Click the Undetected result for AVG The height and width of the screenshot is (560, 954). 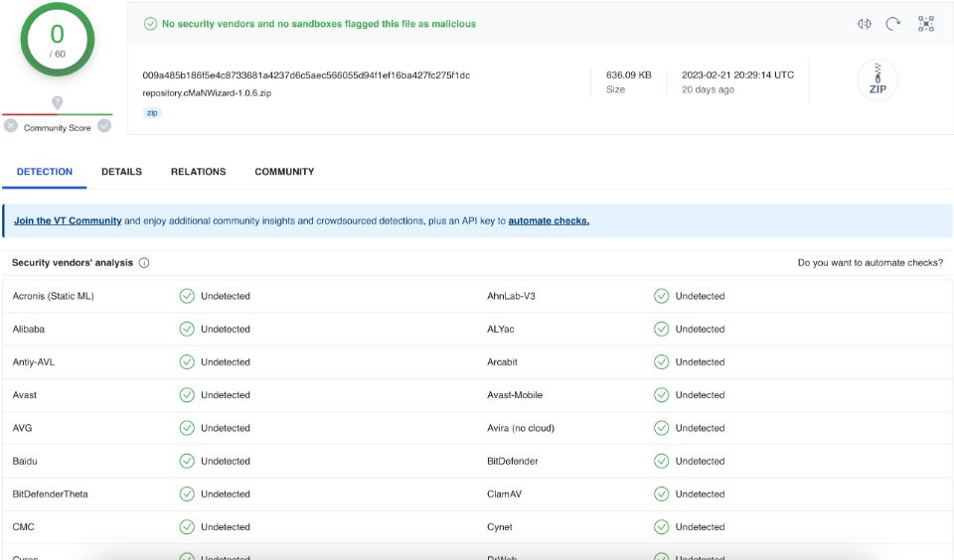(226, 428)
